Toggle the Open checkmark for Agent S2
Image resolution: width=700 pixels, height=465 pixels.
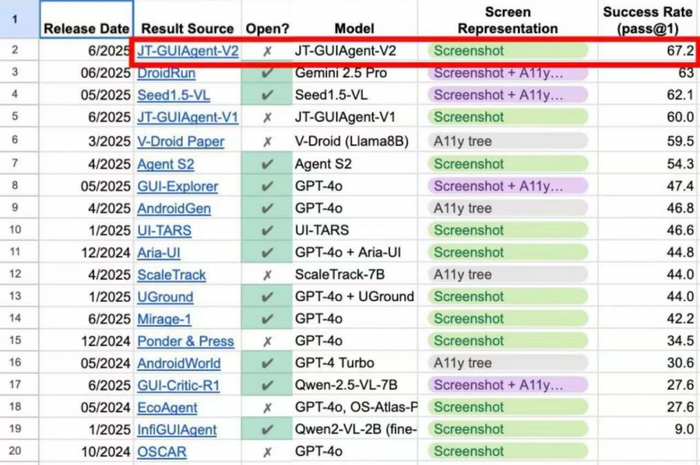(x=266, y=163)
